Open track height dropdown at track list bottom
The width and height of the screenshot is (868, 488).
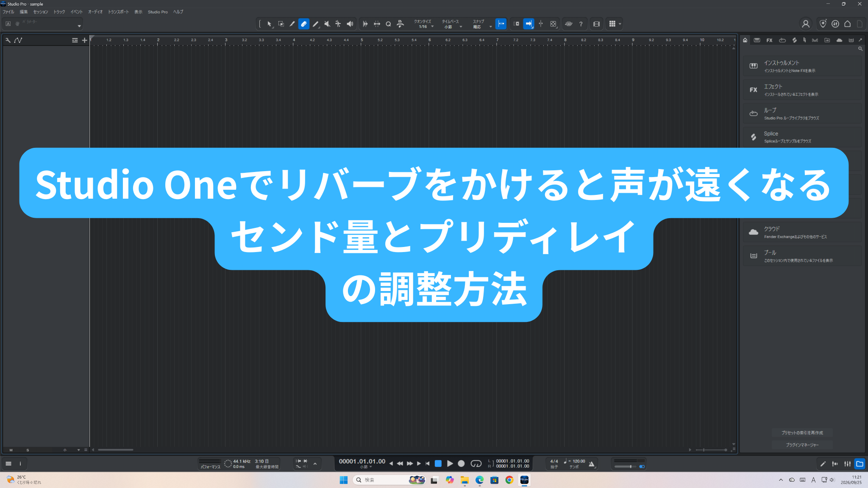78,450
